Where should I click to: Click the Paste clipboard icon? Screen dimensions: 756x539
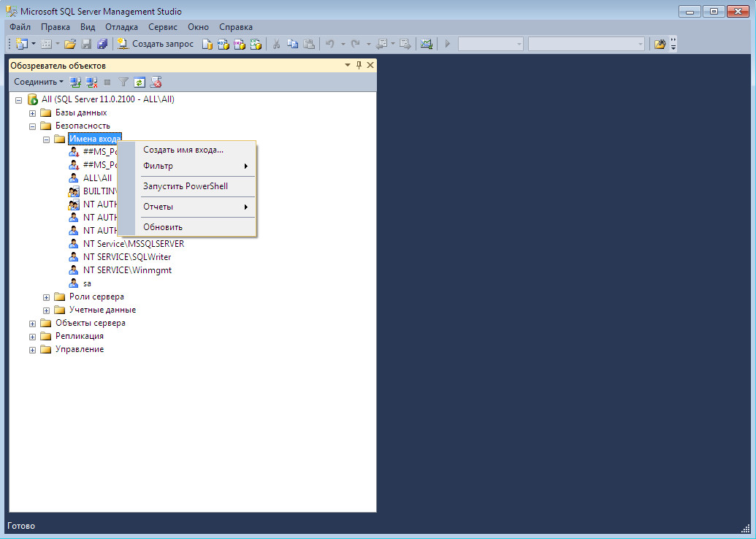pos(309,44)
